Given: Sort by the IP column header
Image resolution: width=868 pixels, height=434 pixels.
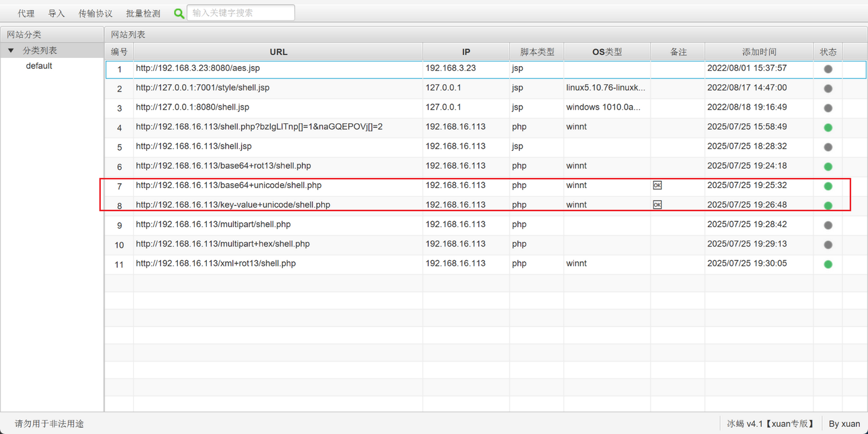Looking at the screenshot, I should (x=466, y=52).
